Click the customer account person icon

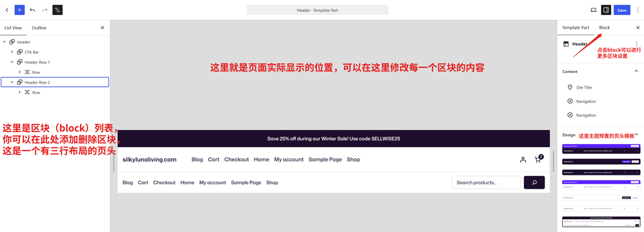[523, 160]
